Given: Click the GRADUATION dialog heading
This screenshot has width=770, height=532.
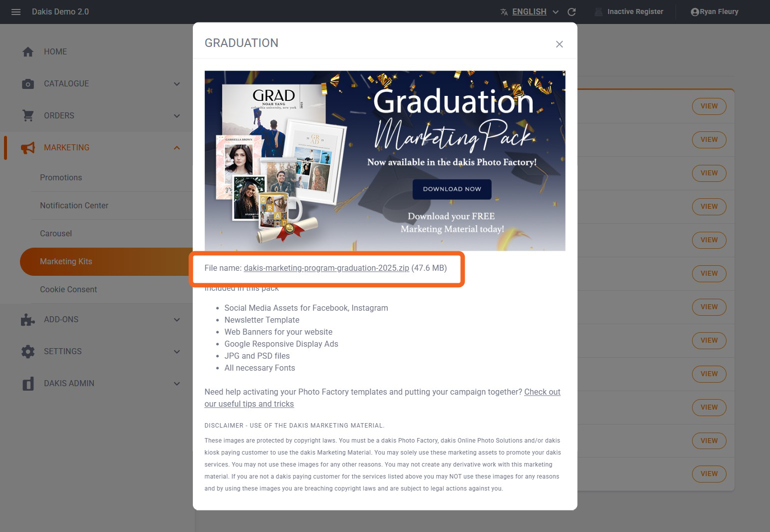Looking at the screenshot, I should tap(241, 43).
